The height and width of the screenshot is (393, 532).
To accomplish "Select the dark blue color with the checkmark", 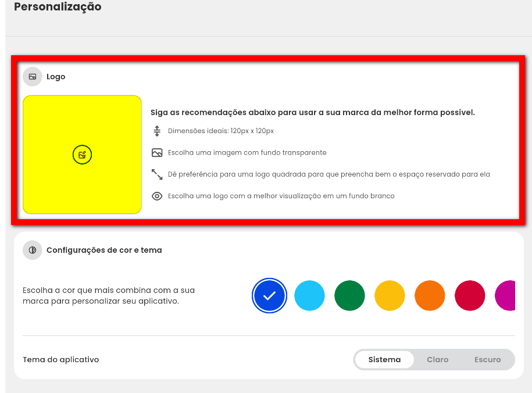I will (269, 295).
